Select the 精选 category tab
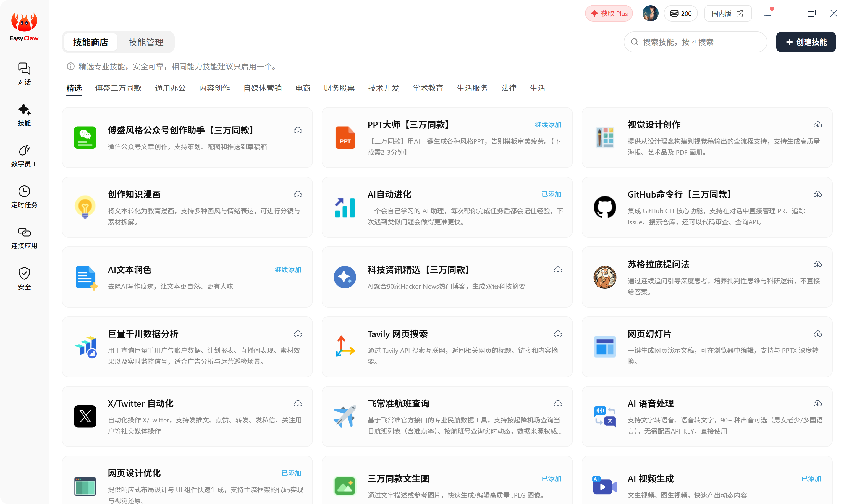This screenshot has height=504, width=849. (x=74, y=88)
